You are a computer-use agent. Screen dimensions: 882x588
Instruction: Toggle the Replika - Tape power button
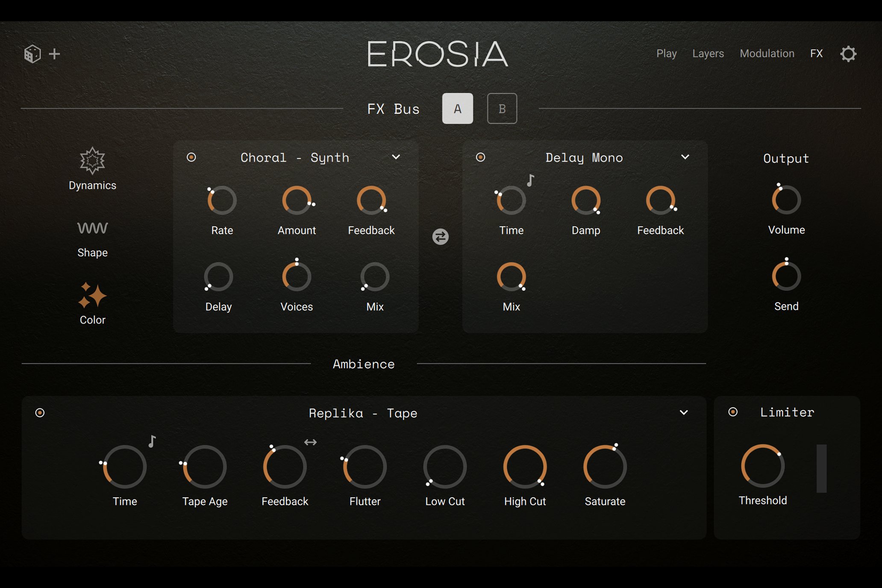(40, 413)
